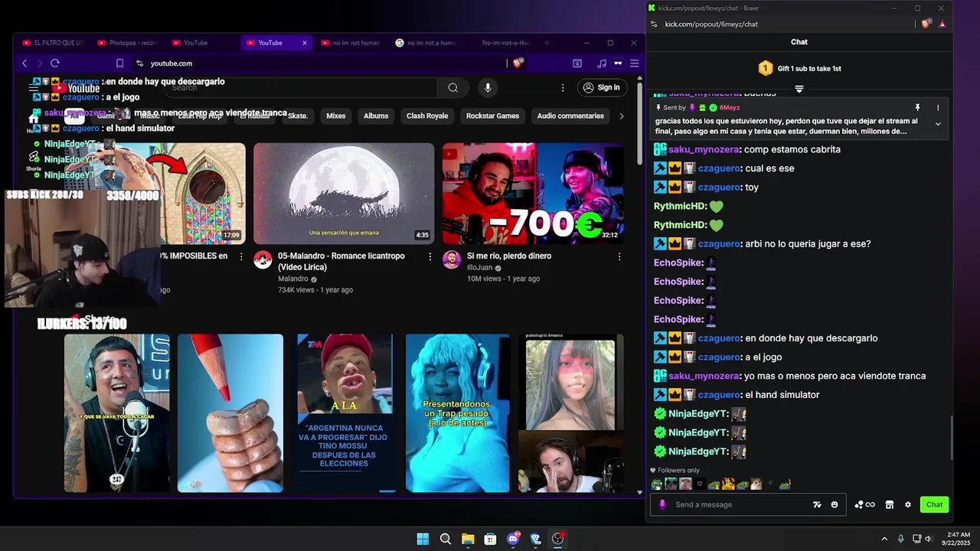Viewport: 980px width, 551px height.
Task: Expand the pinned 6Meyz message
Action: click(938, 124)
